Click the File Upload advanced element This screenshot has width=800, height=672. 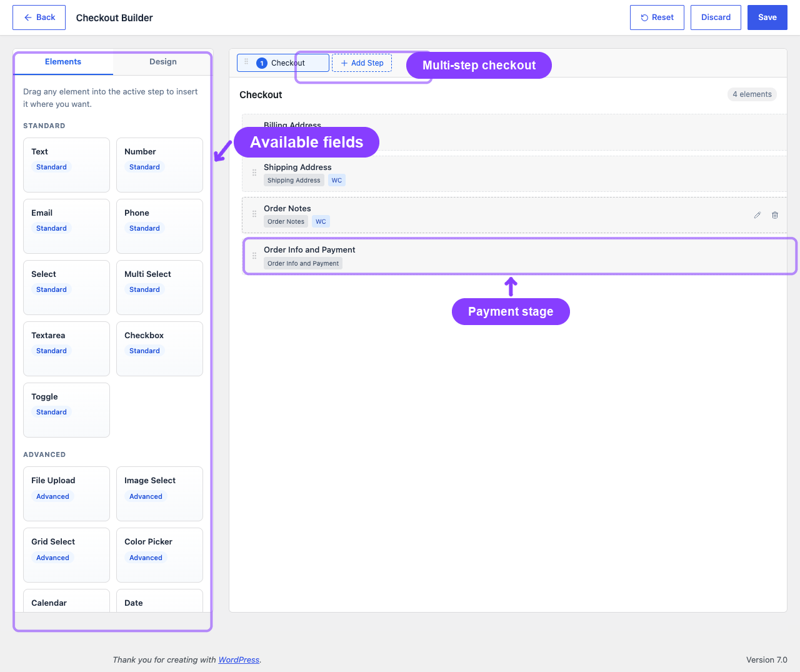(66, 494)
